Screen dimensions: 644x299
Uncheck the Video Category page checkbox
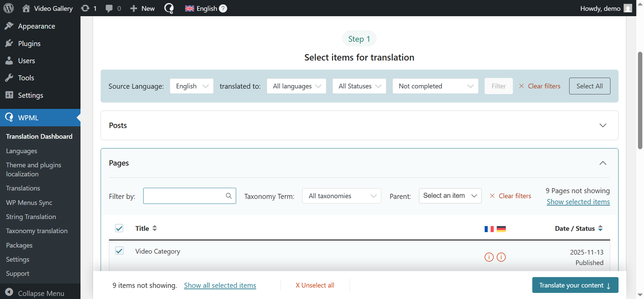coord(119,251)
